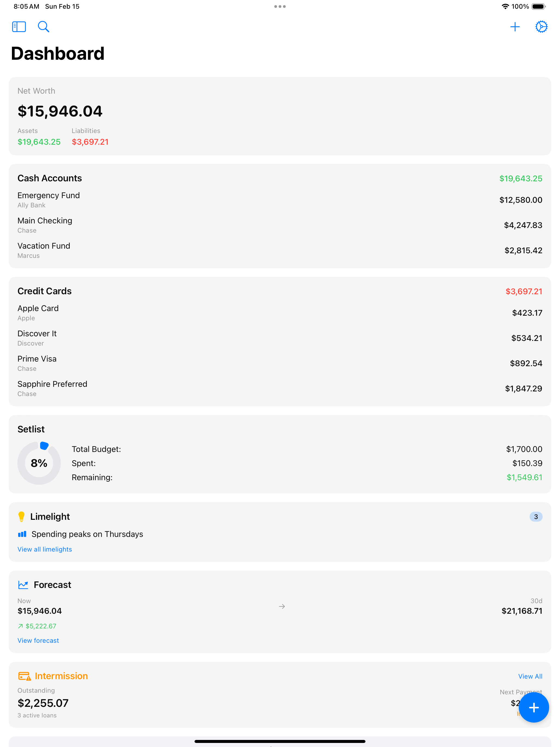Tap the Limelight notification badge
This screenshot has height=747, width=560.
tap(536, 516)
